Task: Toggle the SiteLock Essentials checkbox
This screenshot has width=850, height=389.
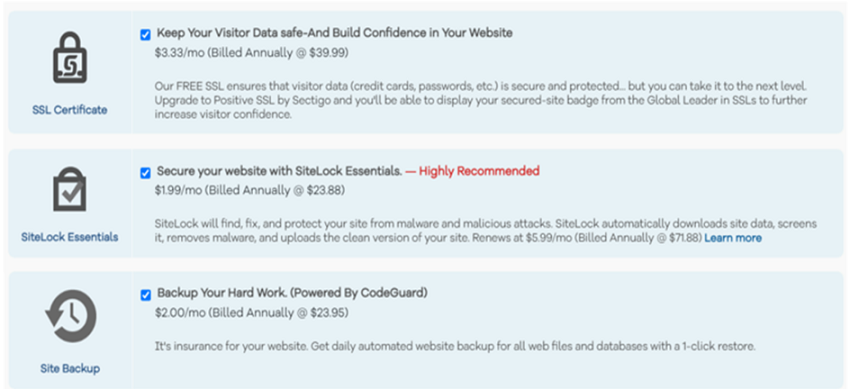Action: coord(145,173)
